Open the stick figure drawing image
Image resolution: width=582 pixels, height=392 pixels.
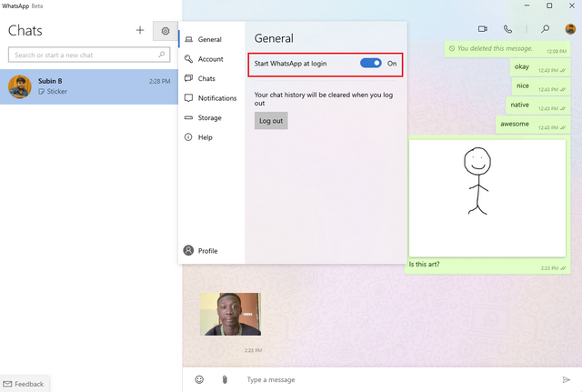[487, 198]
